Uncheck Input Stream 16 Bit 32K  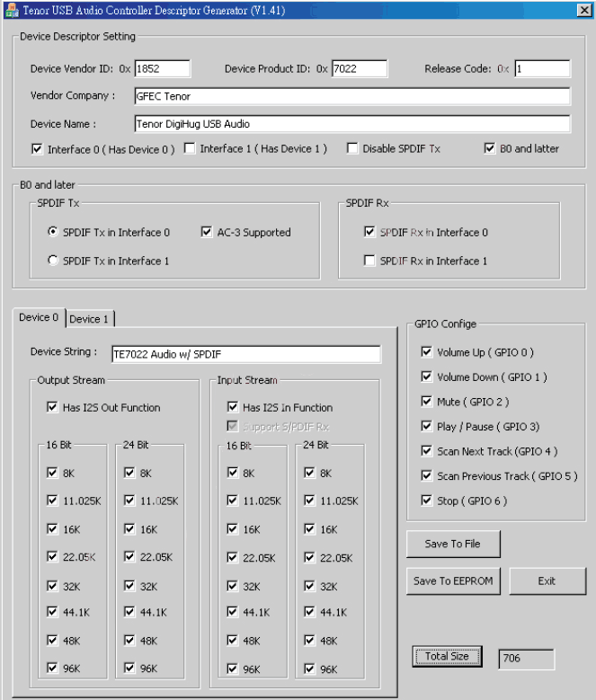[233, 586]
